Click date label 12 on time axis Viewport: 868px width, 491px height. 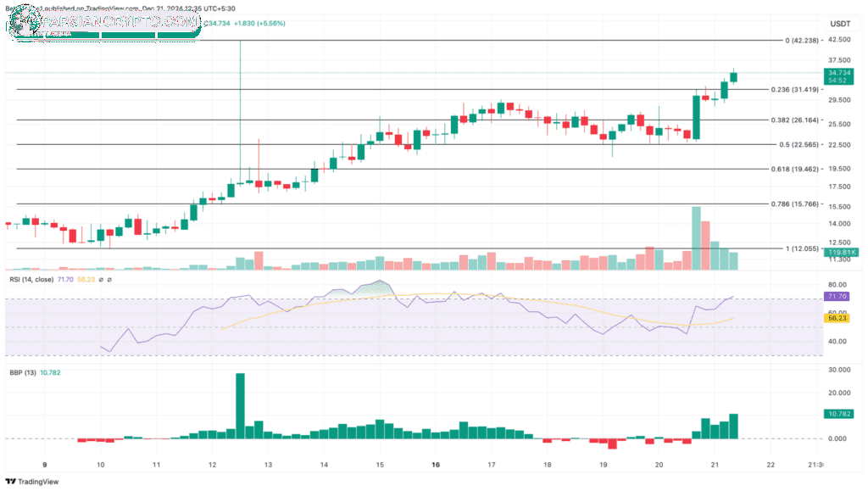coord(213,465)
